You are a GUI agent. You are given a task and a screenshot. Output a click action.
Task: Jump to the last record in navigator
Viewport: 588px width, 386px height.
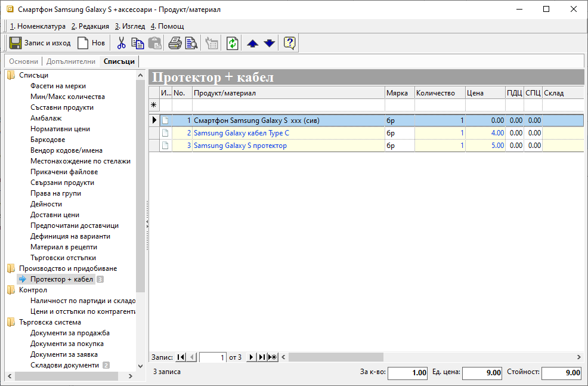point(262,357)
